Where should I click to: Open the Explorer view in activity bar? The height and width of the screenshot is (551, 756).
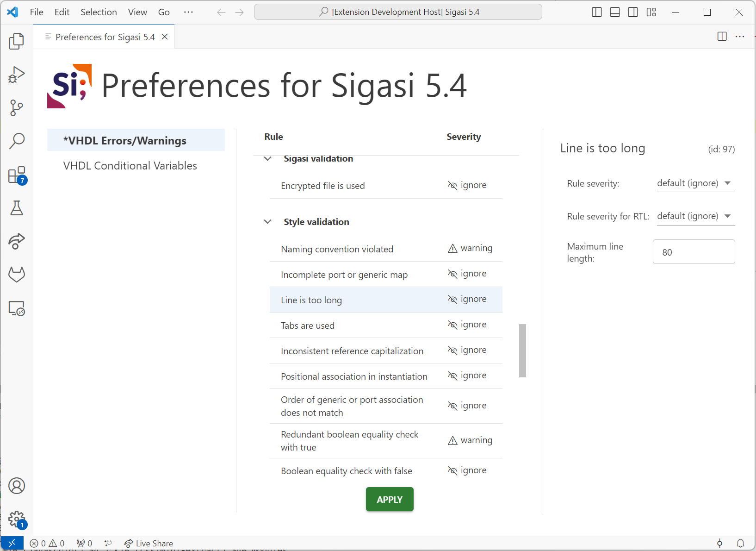[x=17, y=41]
